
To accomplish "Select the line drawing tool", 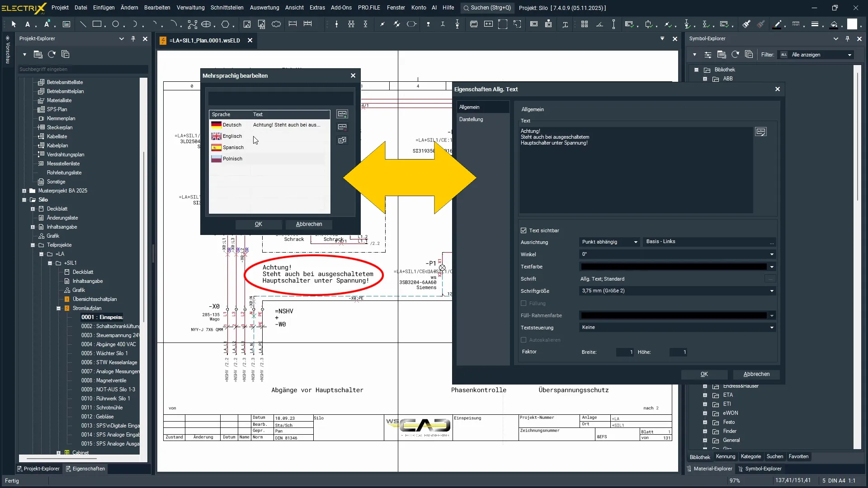I will pos(83,24).
